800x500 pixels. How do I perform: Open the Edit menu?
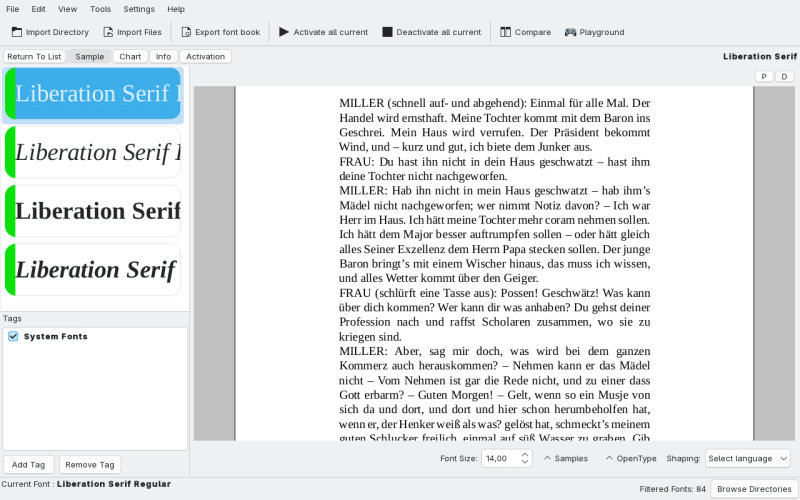pos(38,9)
